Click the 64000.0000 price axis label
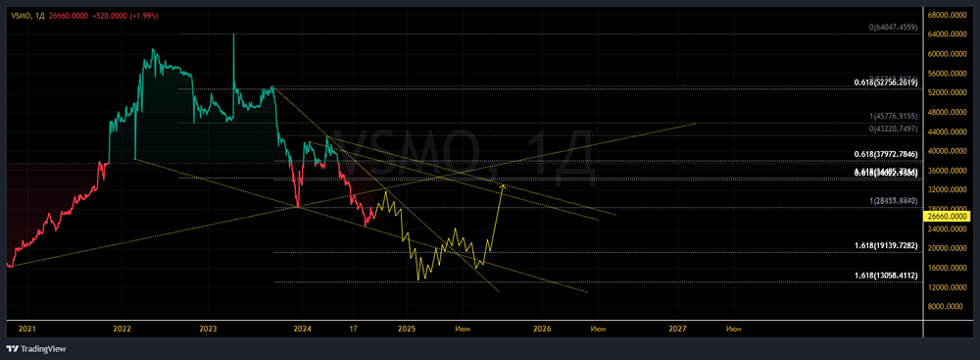Screen dimensions: 980x360 [947, 34]
